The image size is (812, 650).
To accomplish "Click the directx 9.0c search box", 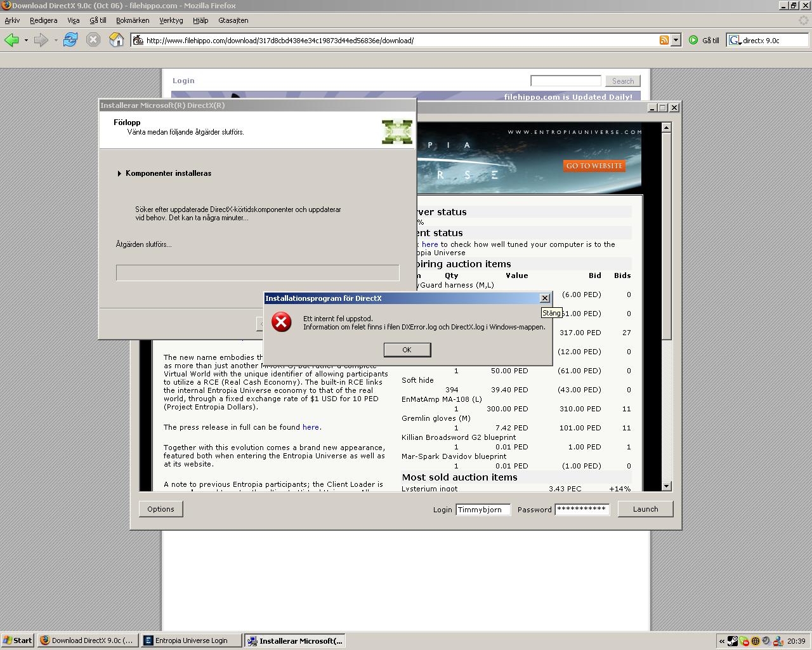I will point(774,40).
